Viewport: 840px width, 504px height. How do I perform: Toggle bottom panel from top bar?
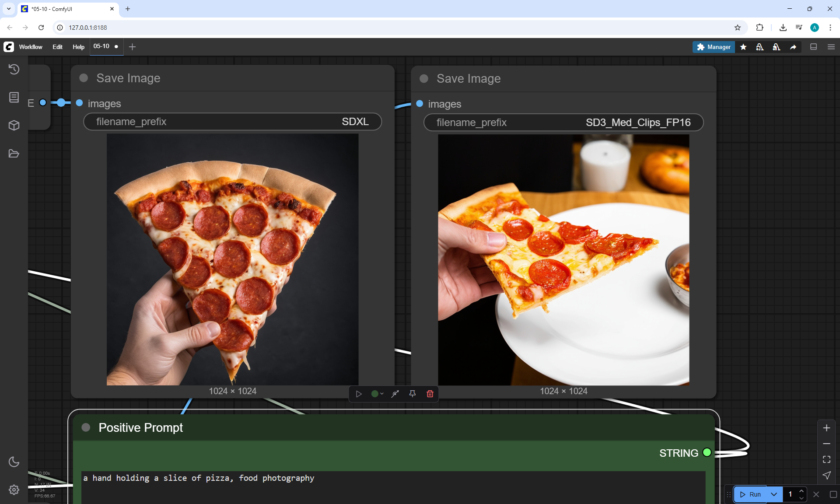[813, 47]
